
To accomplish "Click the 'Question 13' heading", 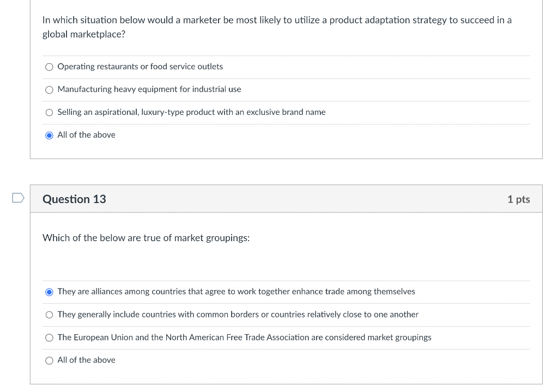I will pyautogui.click(x=74, y=199).
